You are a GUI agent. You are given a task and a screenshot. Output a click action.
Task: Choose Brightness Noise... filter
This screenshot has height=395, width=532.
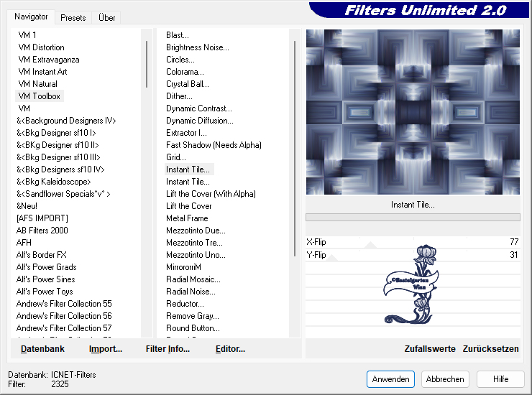(x=198, y=47)
